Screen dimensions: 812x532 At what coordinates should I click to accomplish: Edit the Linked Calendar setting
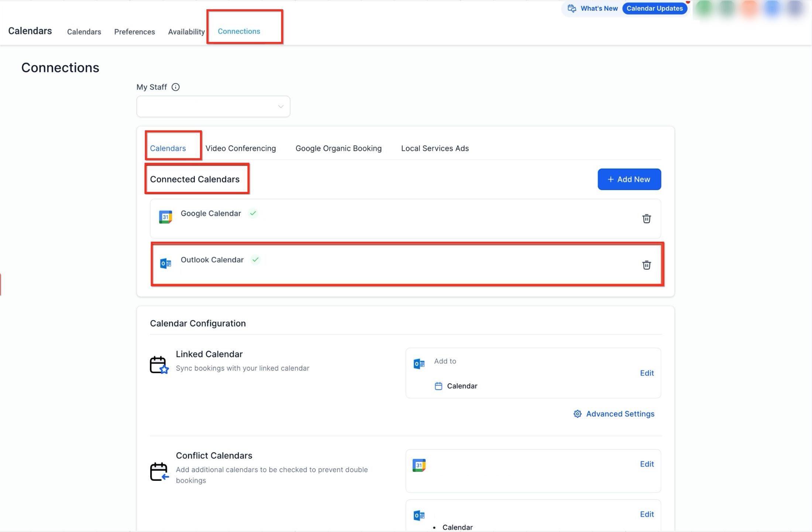pyautogui.click(x=647, y=373)
